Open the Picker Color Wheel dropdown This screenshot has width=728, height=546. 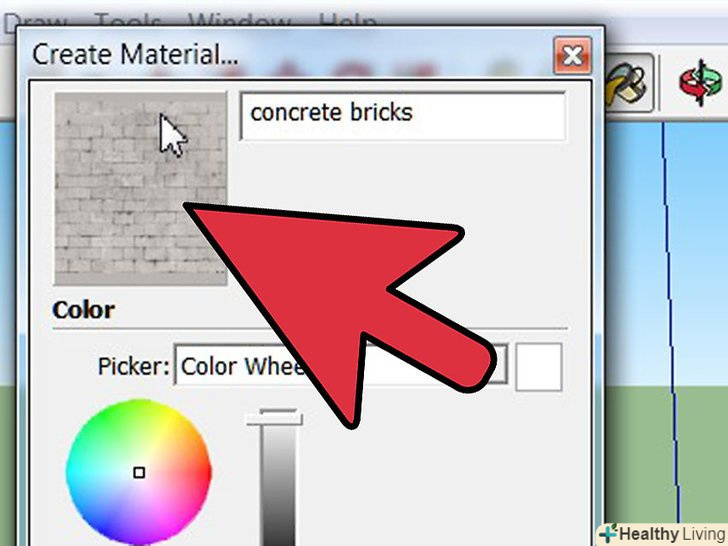pyautogui.click(x=341, y=367)
